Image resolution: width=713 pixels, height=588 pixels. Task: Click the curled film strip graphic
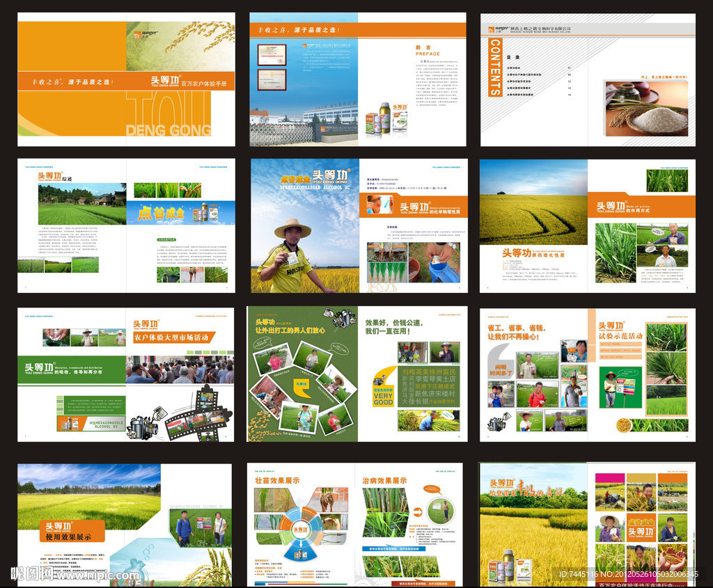tap(200, 413)
